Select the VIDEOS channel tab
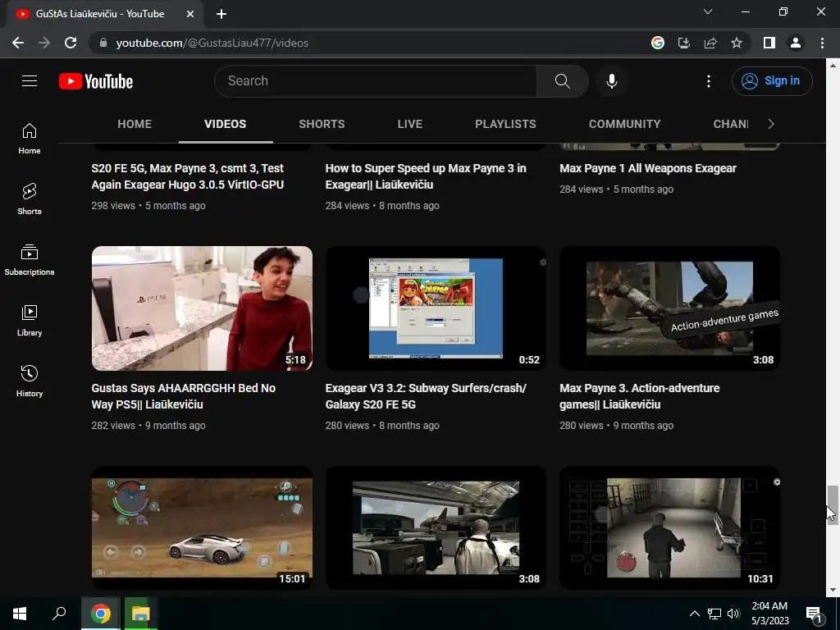This screenshot has height=630, width=840. coord(225,125)
